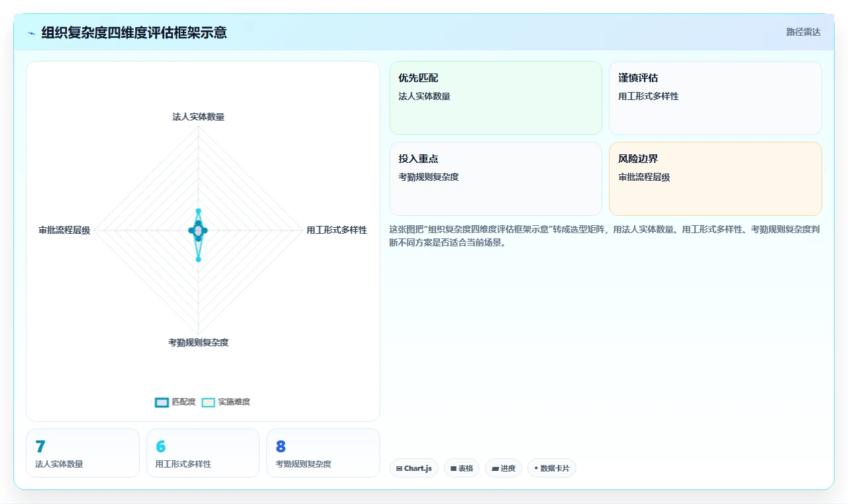
Task: Click the 实施难度 data point toward 考勤规则复杂度
Action: point(198,260)
